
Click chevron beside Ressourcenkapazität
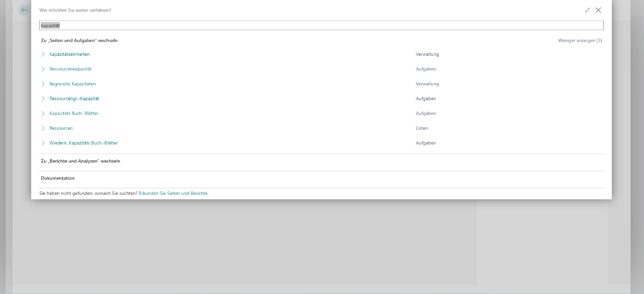tap(43, 69)
